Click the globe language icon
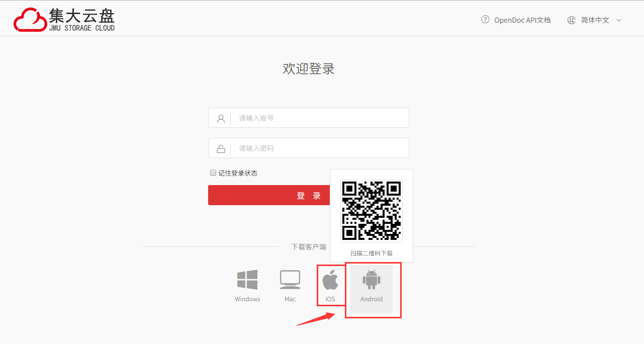This screenshot has height=344, width=644. [571, 20]
